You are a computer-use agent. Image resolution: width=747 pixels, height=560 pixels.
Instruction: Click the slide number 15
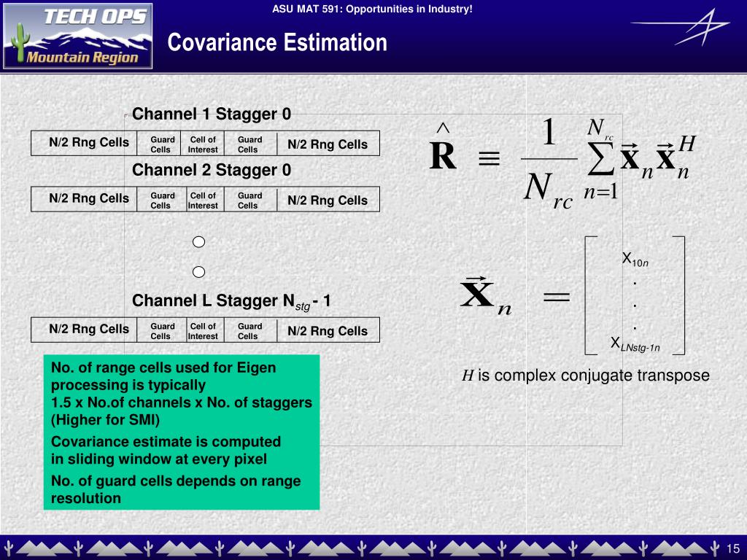[x=733, y=548]
